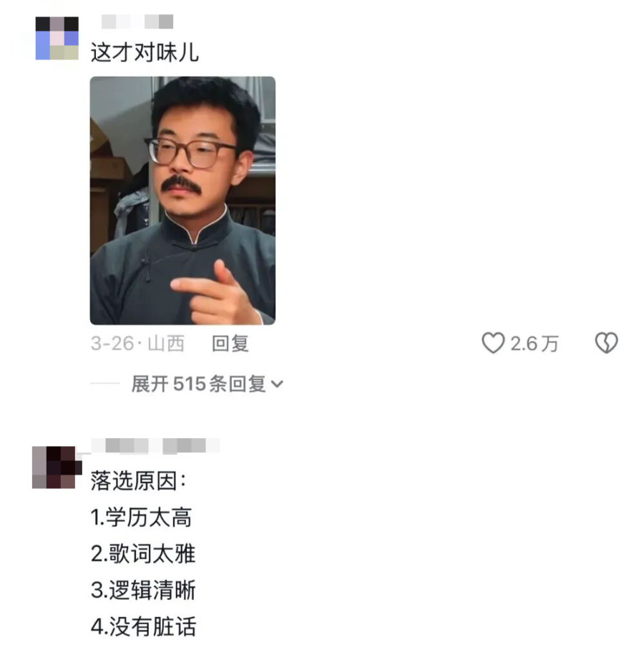644x650 pixels.
Task: Tap the broken-heart dislike icon
Action: tap(606, 343)
